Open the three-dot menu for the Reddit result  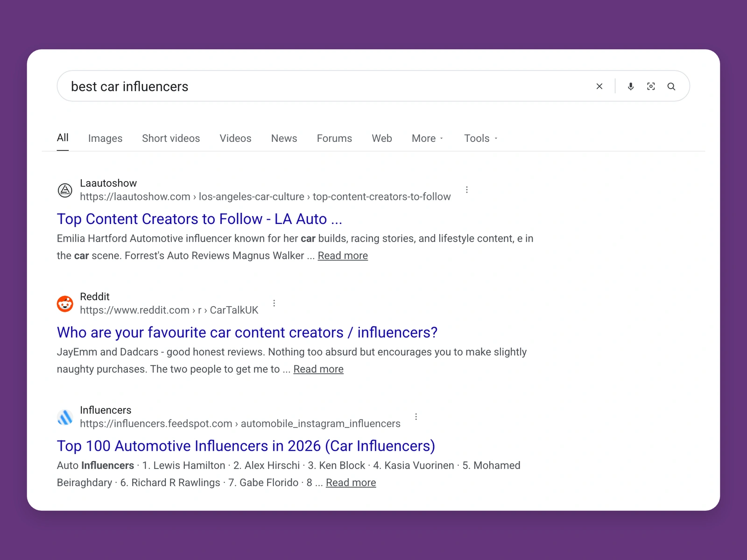click(x=274, y=303)
